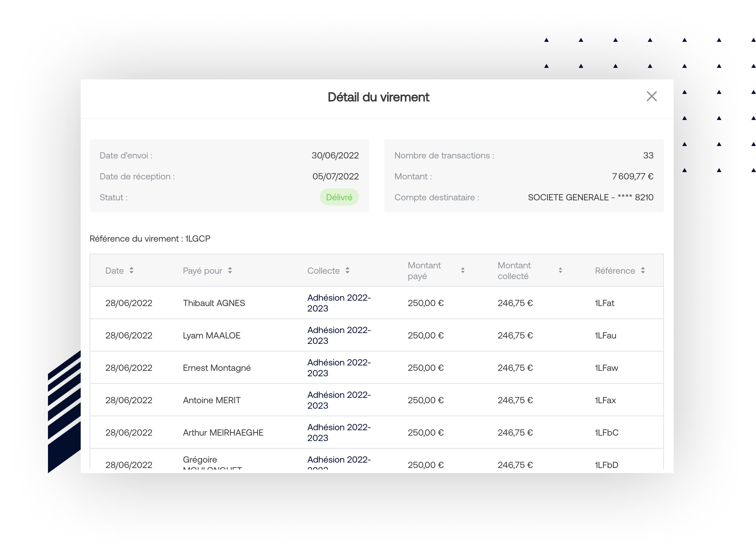Click the Montant collecté header label

pyautogui.click(x=514, y=271)
